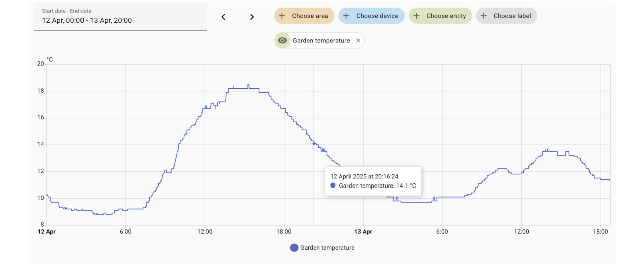Click the blue dot inside the tooltip

coord(333,185)
